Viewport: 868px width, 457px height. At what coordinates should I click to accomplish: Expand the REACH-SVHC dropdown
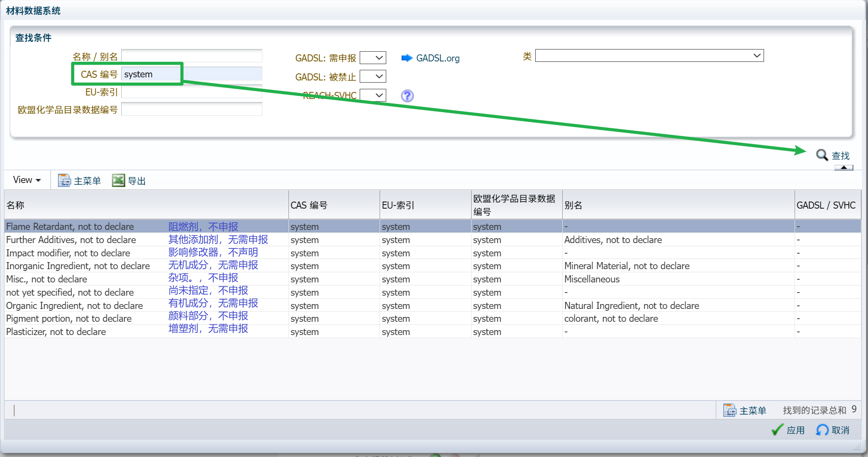coord(373,95)
